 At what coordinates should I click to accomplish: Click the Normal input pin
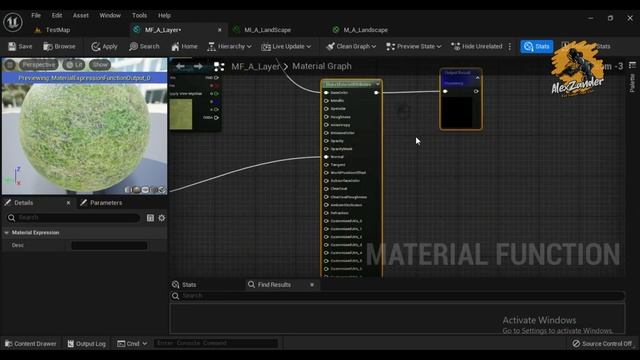326,157
